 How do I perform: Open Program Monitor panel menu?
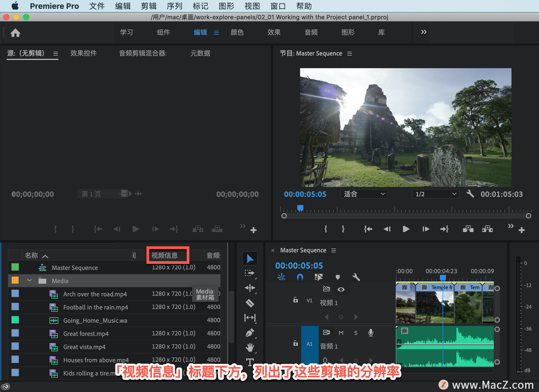coord(350,54)
